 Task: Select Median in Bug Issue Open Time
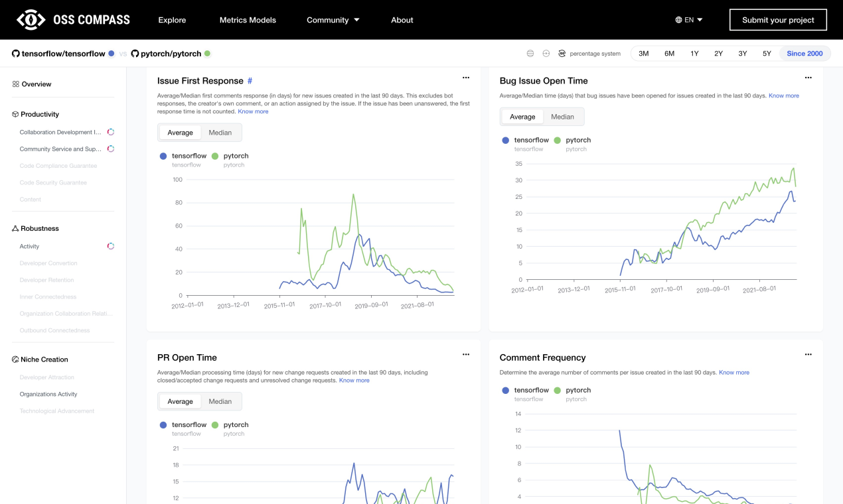(x=562, y=117)
